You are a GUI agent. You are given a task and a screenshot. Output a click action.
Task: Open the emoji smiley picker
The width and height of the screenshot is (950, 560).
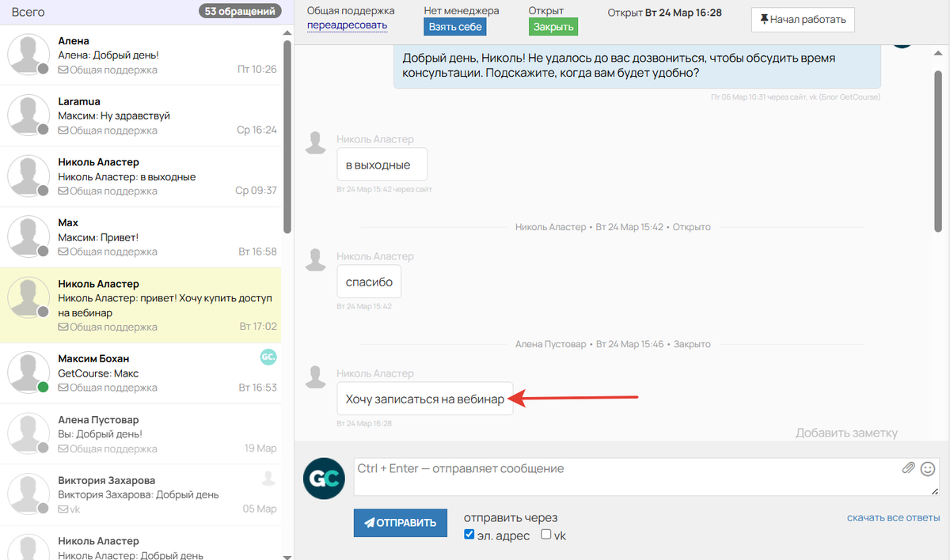928,467
